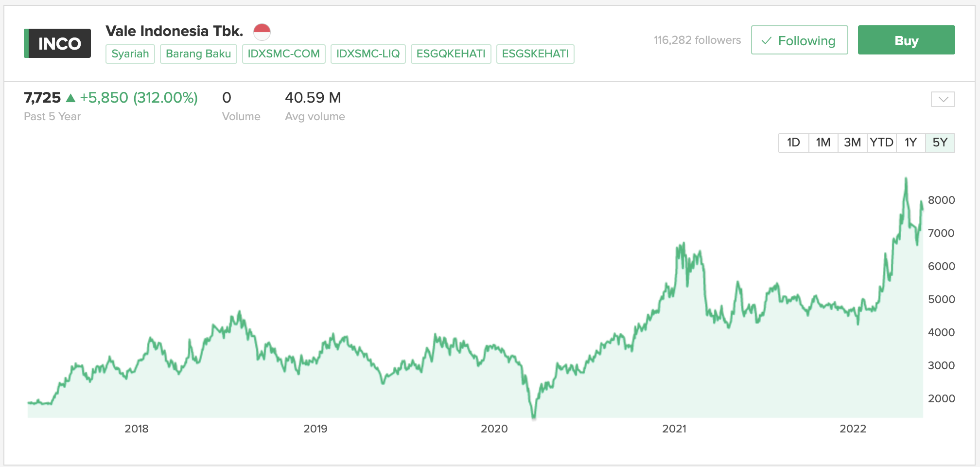
Task: Click the ESGSKEHATI badge
Action: coord(535,54)
